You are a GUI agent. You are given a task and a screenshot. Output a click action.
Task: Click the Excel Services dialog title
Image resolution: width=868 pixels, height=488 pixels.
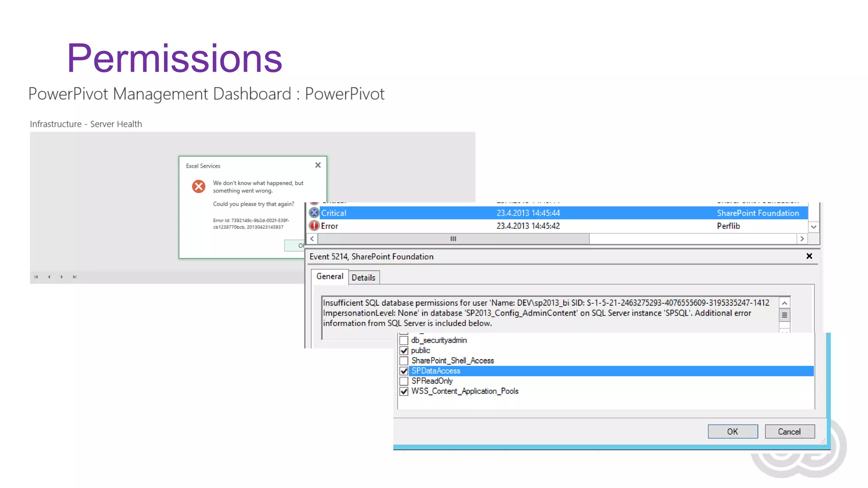click(x=203, y=166)
